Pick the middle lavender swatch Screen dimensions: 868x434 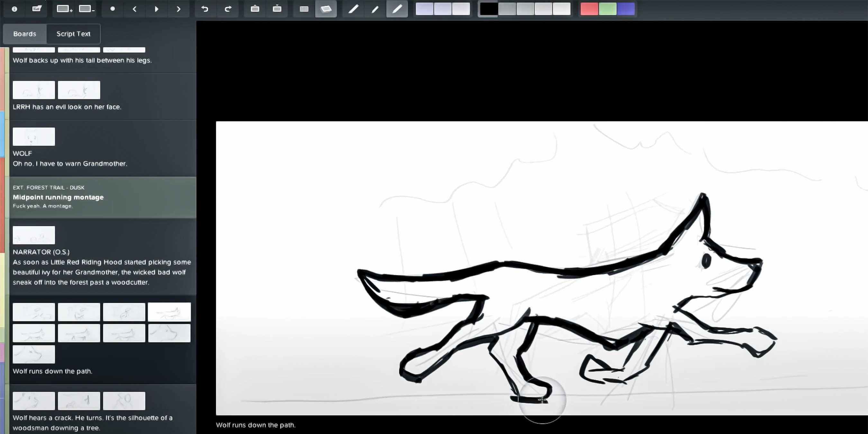coord(443,9)
